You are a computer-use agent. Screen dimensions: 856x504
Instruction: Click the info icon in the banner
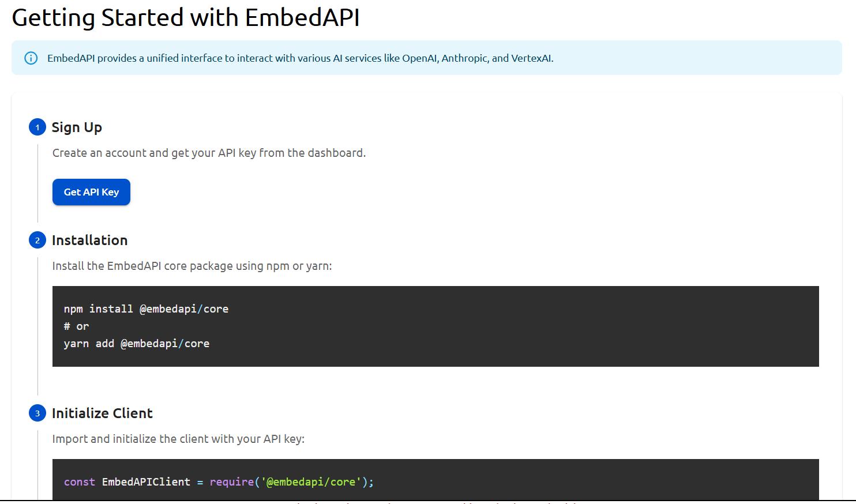[x=31, y=58]
